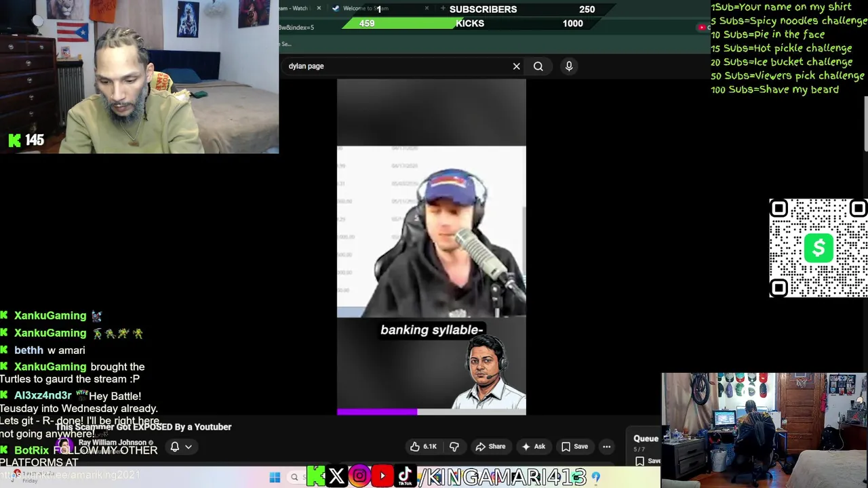The image size is (868, 488).
Task: Click the TikTok icon in banner
Action: [x=405, y=476]
